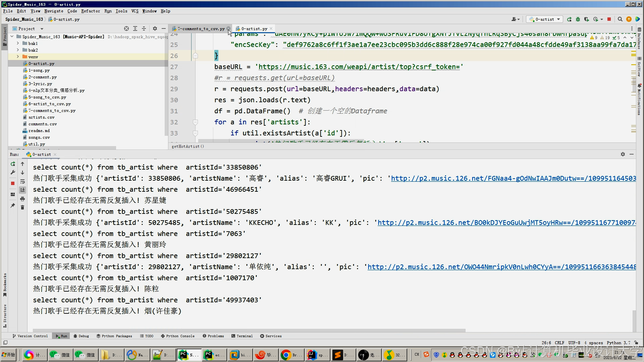Screen dimensions: 644x362
Task: Click Search Everywhere magnifier icon
Action: [x=620, y=19]
